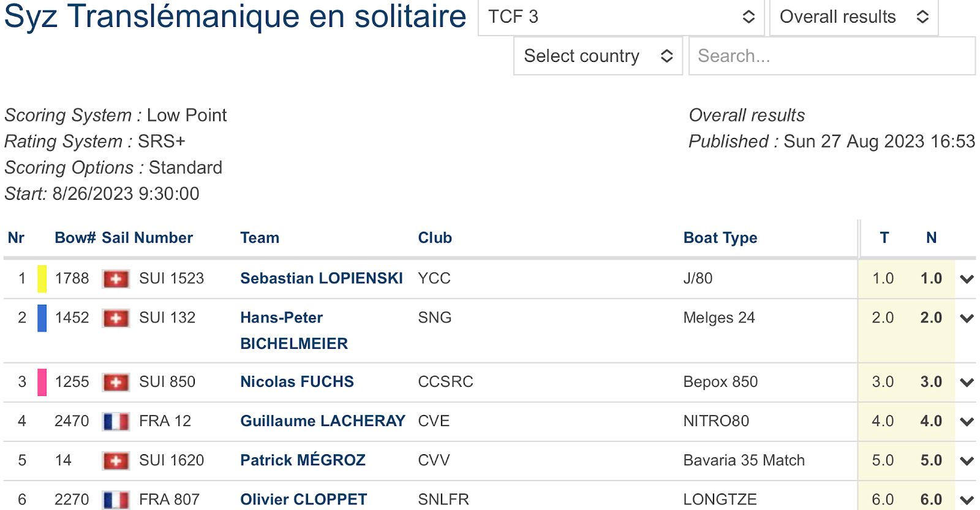Click the yellow color marker in row 1
This screenshot has height=510, width=980.
pyautogui.click(x=42, y=279)
